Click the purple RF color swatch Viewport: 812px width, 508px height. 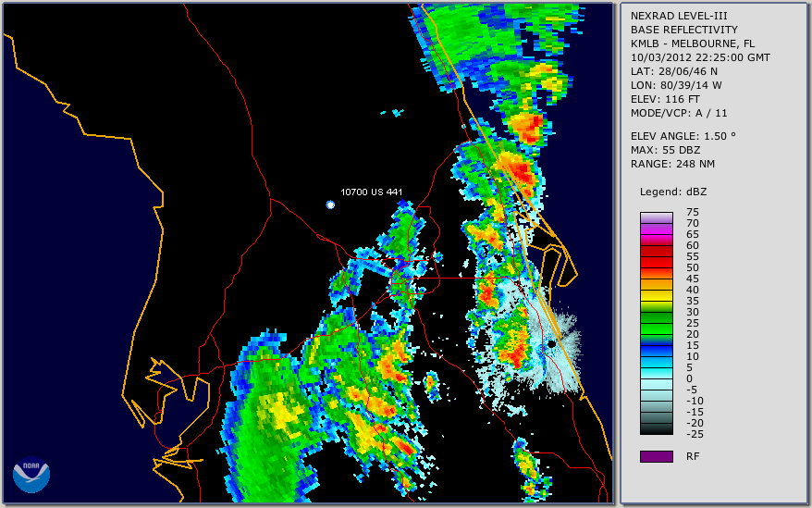[x=656, y=456]
